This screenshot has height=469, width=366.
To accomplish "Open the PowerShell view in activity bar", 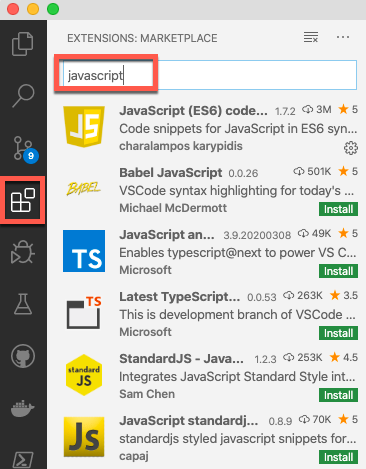I will [x=23, y=460].
